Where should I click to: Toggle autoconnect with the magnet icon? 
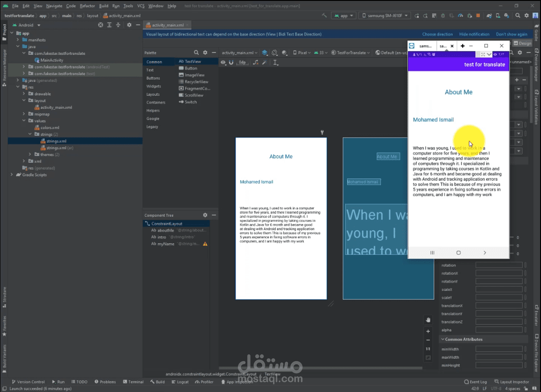coord(232,62)
